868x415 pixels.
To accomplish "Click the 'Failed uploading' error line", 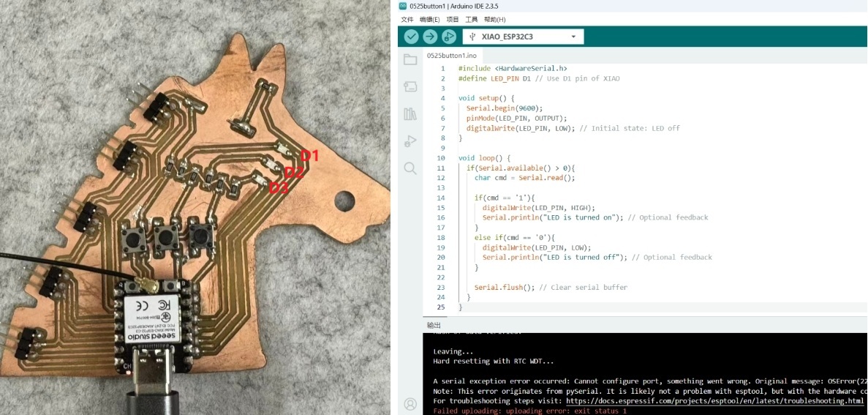I will pos(529,411).
